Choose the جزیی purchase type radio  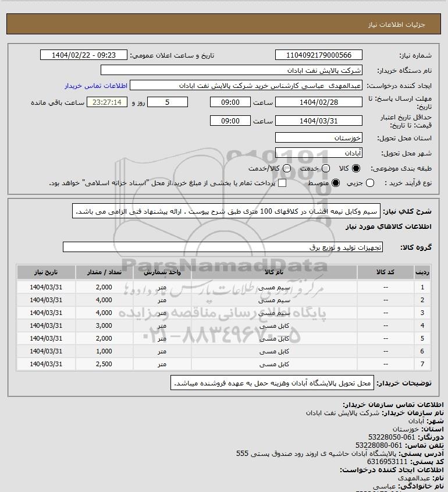[370, 183]
